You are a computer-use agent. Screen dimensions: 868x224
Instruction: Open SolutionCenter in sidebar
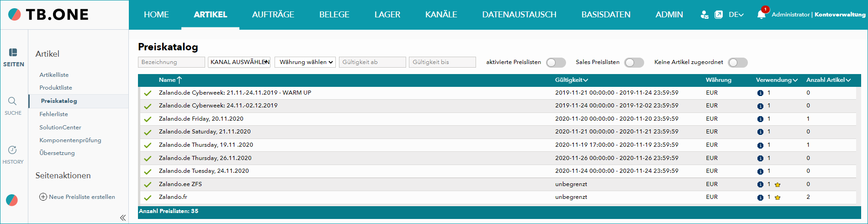click(60, 128)
